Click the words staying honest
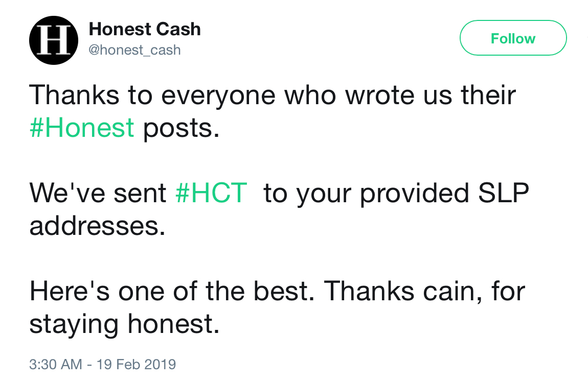This screenshot has width=588, height=383. (x=123, y=324)
